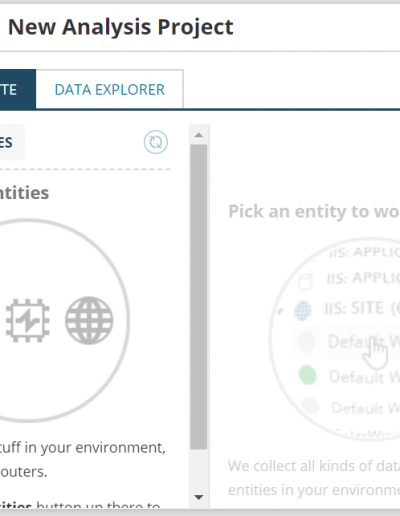Click the New Analysis Project title
The height and width of the screenshot is (516, 400).
click(x=121, y=27)
